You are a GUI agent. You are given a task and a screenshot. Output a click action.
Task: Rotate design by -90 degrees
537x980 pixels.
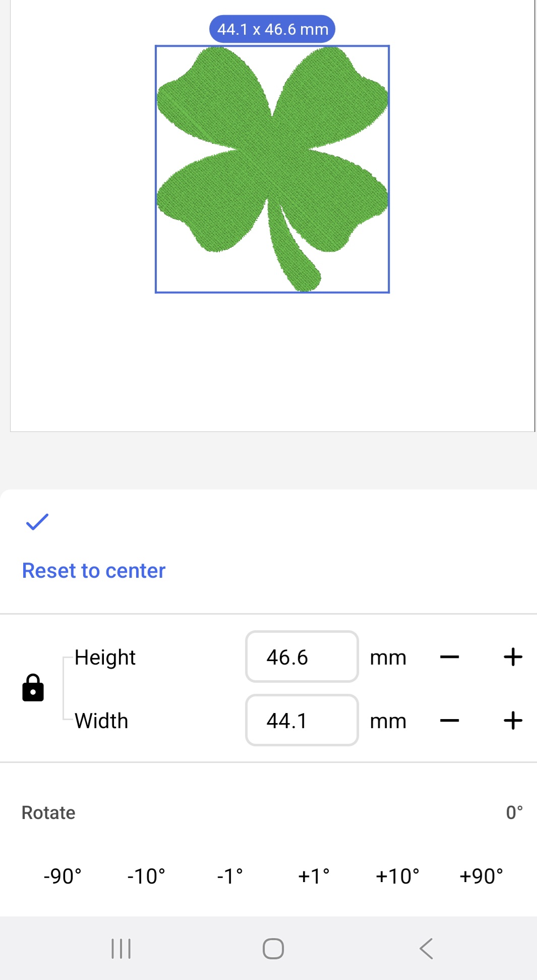63,877
